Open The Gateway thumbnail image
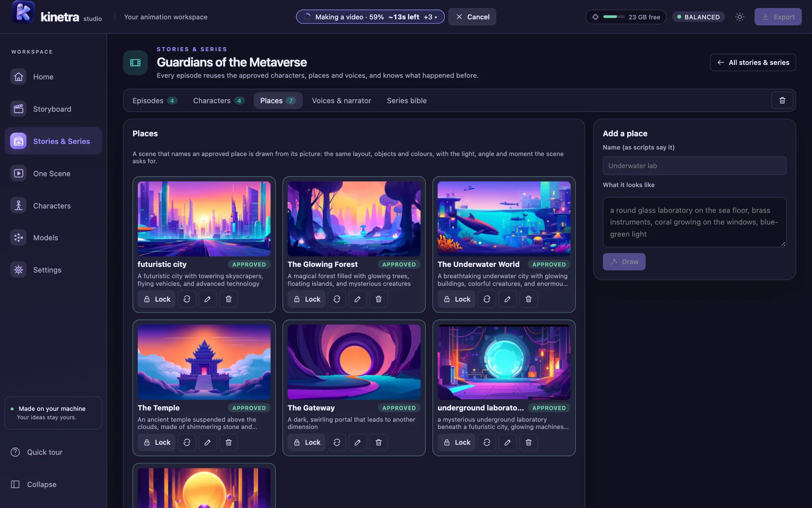The image size is (812, 508). pos(354,362)
